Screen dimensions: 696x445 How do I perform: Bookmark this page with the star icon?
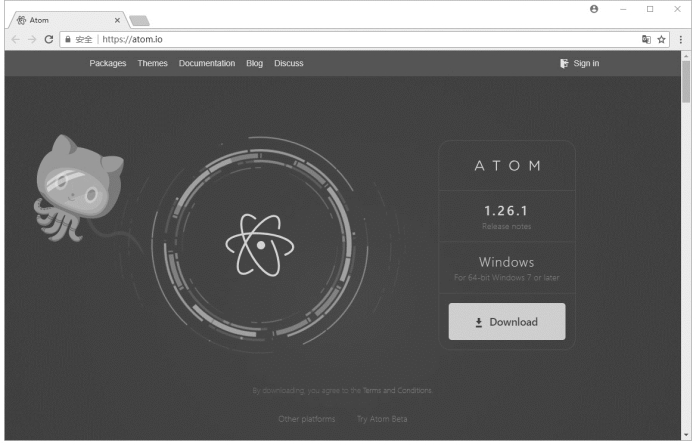coord(661,39)
